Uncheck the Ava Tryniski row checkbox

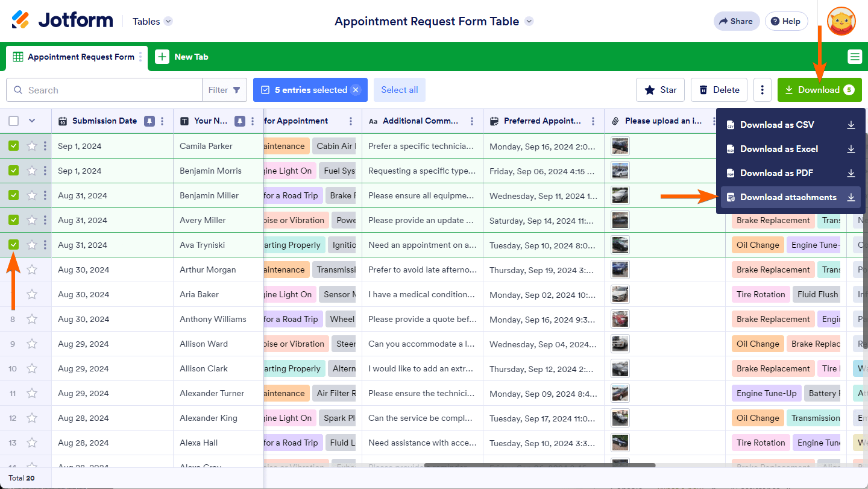14,245
